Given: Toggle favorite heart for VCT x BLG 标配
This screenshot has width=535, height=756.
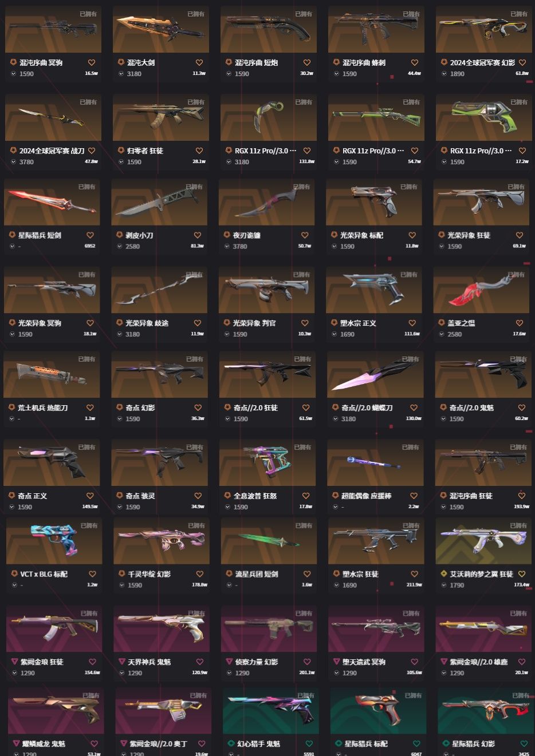Looking at the screenshot, I should 92,574.
